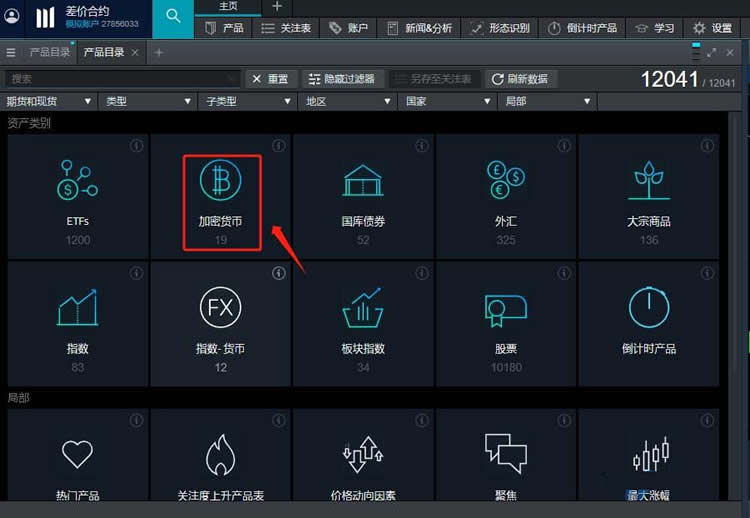Image resolution: width=750 pixels, height=518 pixels.
Task: Show info for the 股票 tile
Action: coord(564,273)
